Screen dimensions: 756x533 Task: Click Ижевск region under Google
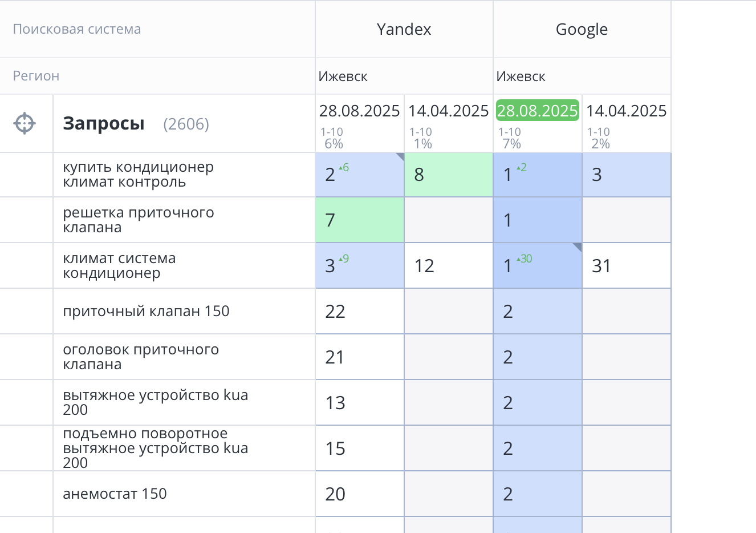pos(521,76)
